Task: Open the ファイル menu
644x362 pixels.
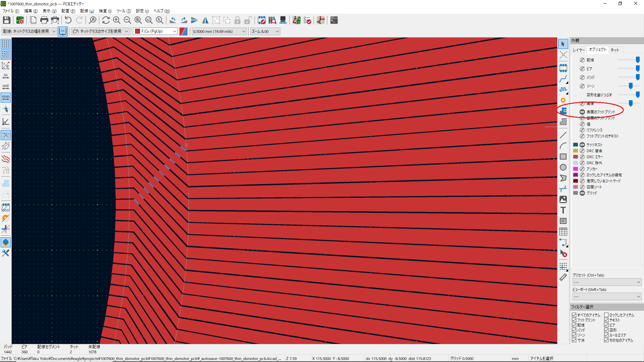Action: pos(10,11)
